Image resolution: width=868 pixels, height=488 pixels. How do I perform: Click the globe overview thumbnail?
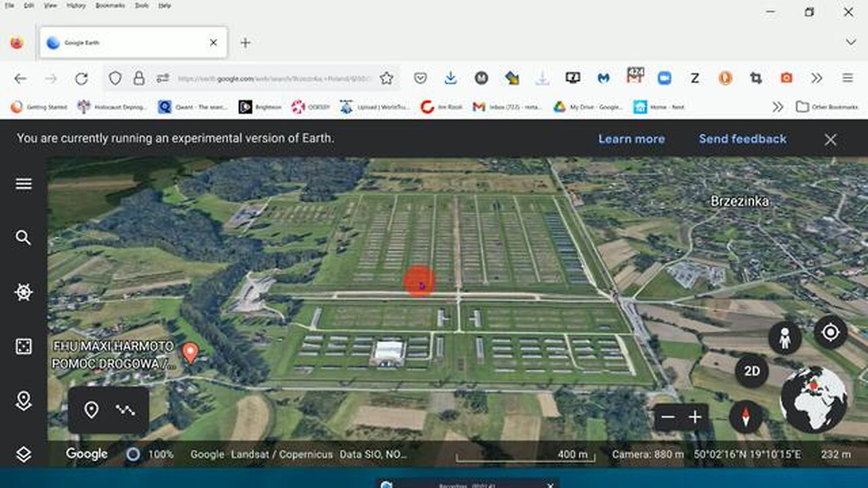click(814, 400)
